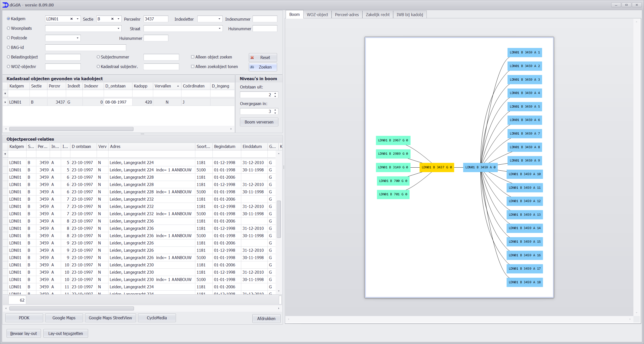Switch to the WOZ-object tab
Image resolution: width=644 pixels, height=344 pixels.
(x=317, y=15)
